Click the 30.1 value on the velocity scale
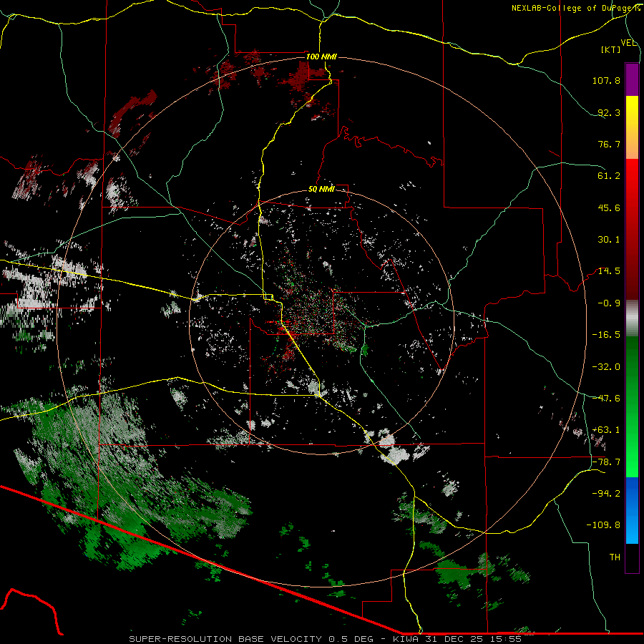This screenshot has width=644, height=644. pyautogui.click(x=609, y=240)
